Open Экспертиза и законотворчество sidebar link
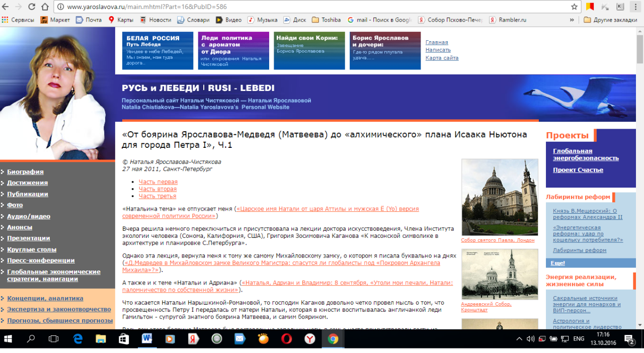Screen dimensions: 644x353 [x=59, y=309]
